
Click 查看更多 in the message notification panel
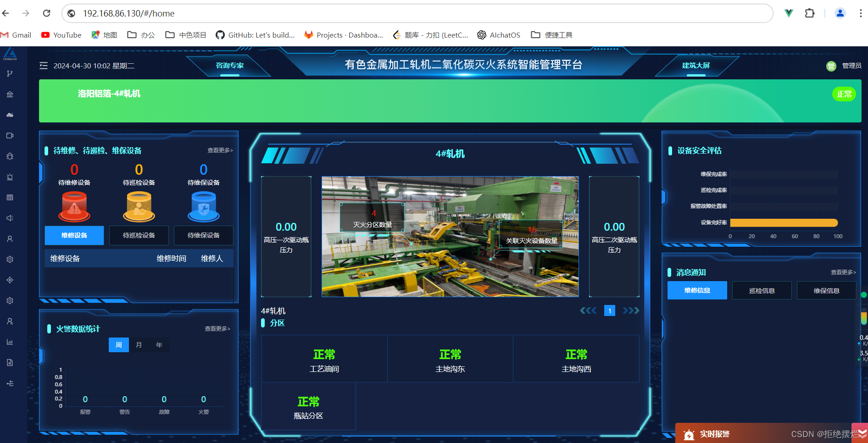tap(843, 272)
